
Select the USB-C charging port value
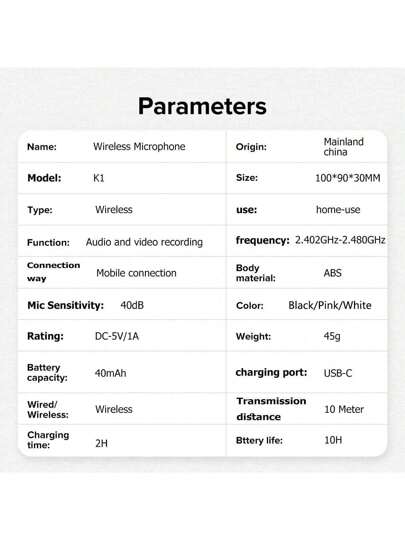(x=338, y=373)
